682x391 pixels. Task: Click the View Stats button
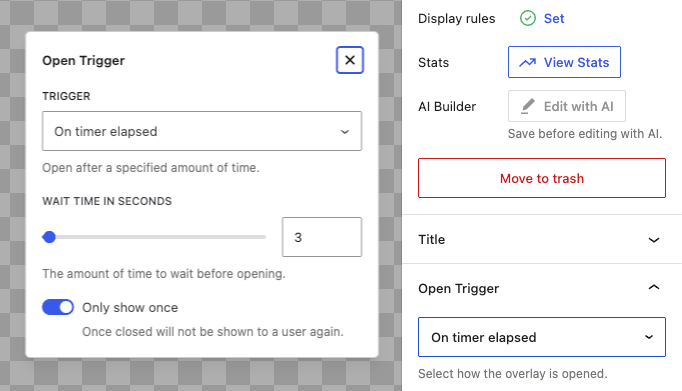tap(564, 62)
